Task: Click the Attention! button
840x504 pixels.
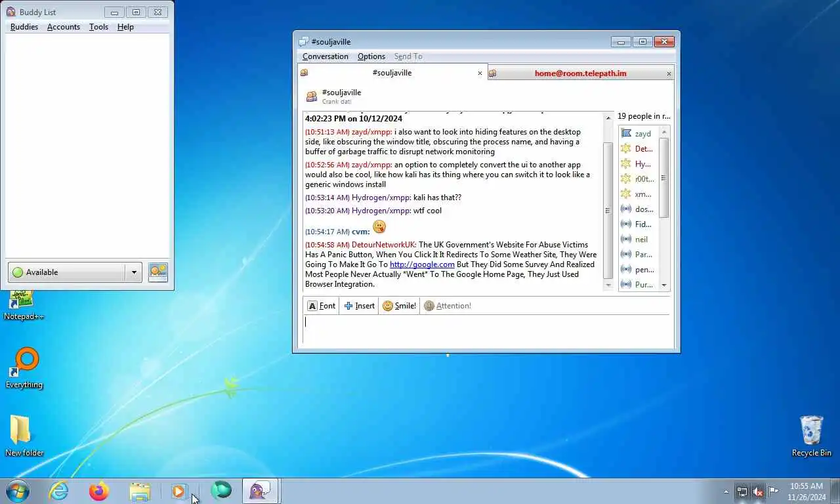Action: coord(448,306)
